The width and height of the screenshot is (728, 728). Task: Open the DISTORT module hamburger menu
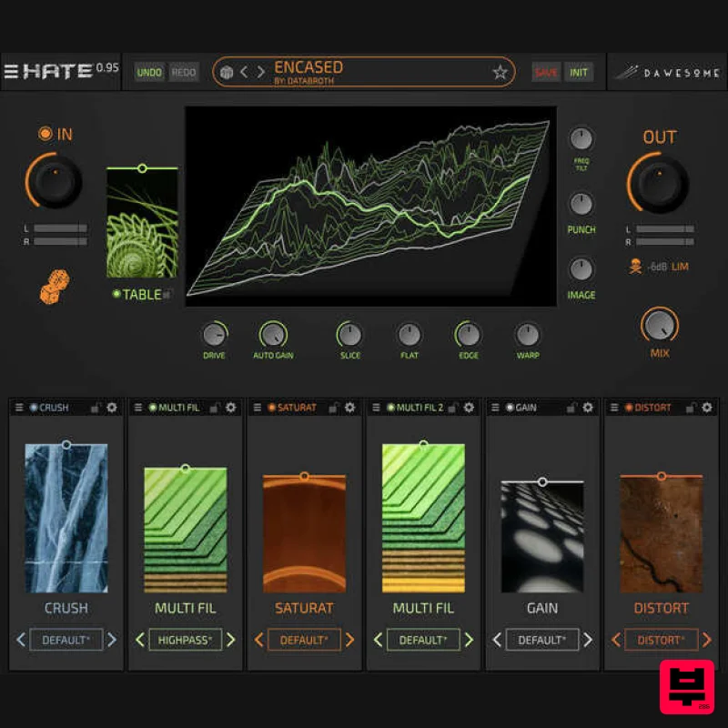tap(615, 408)
